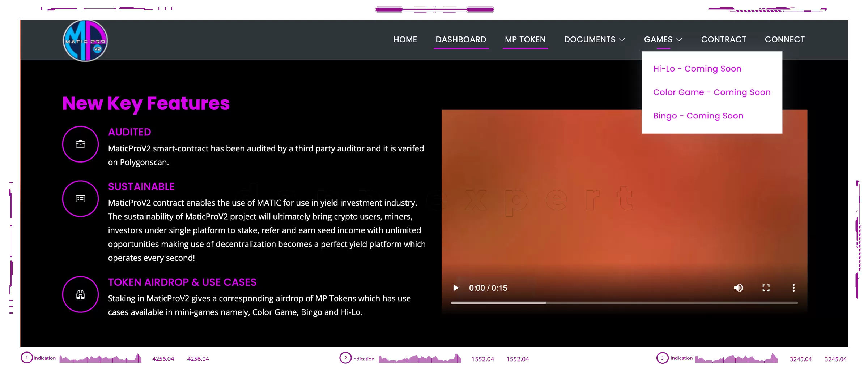
Task: Click the Audited briefcase circle icon
Action: (x=80, y=144)
